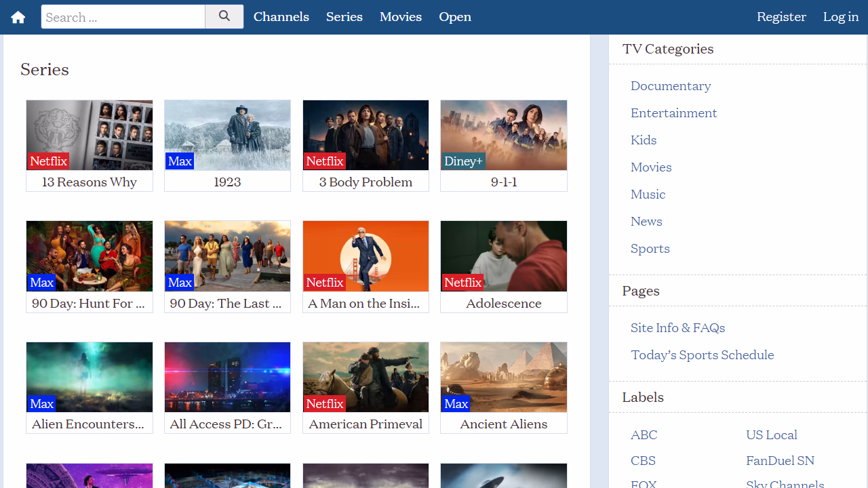Open American Primeval series poster
The height and width of the screenshot is (488, 868).
pos(366,377)
